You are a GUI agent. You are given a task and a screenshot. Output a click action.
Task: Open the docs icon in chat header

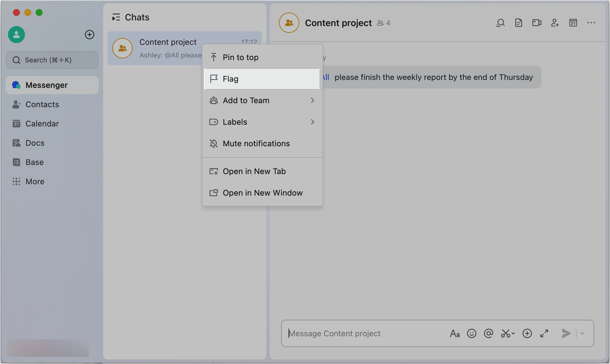(518, 23)
